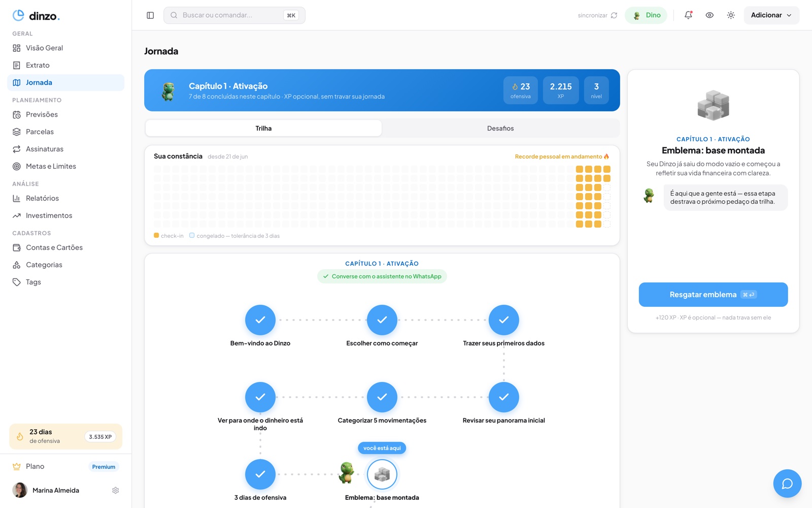Toggle values visibility eye icon

[709, 15]
